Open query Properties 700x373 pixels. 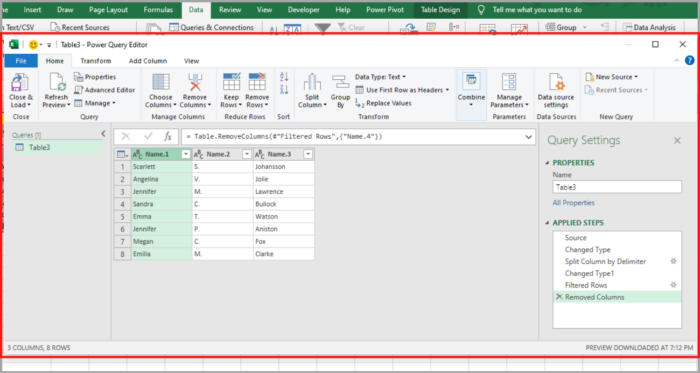[95, 77]
